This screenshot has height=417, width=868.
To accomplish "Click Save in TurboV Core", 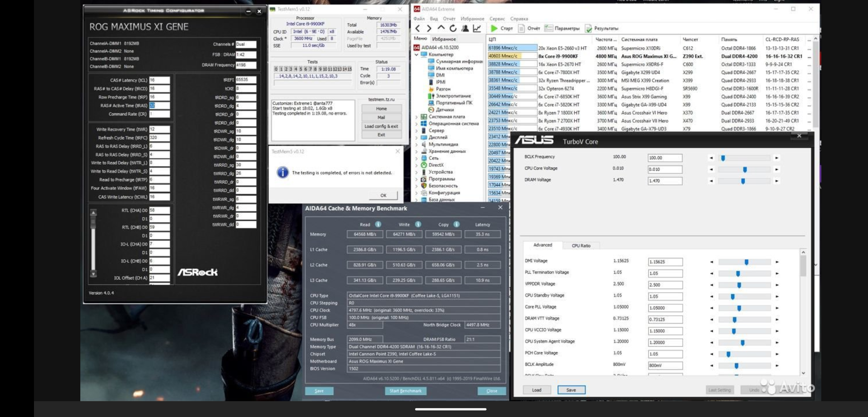I will (571, 390).
